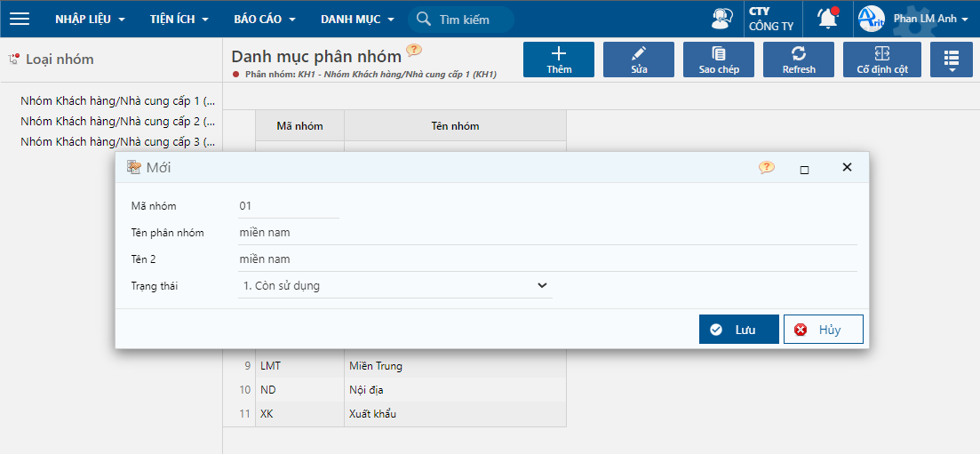This screenshot has width=980, height=454.
Task: Click the Lưu save button
Action: [738, 330]
